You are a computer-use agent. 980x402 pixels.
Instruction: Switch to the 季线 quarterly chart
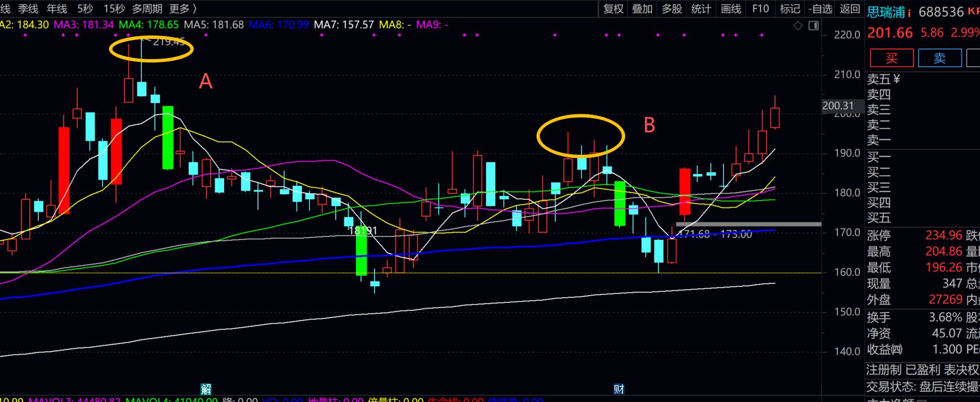coord(28,9)
